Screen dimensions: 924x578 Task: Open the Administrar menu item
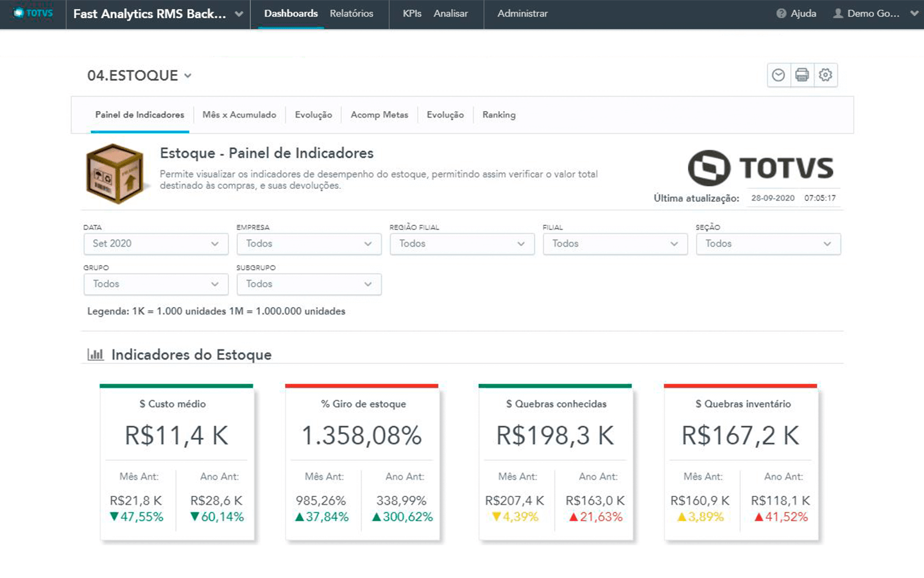522,13
